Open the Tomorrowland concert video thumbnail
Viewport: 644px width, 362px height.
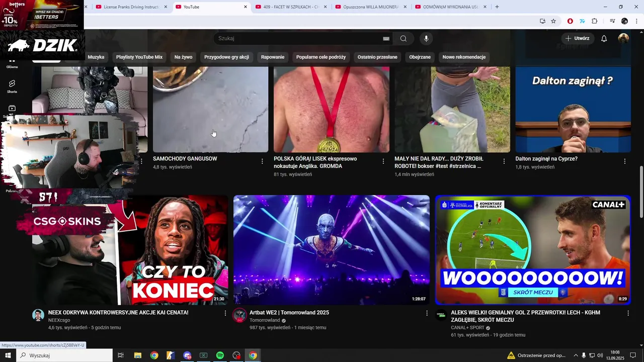(332, 250)
